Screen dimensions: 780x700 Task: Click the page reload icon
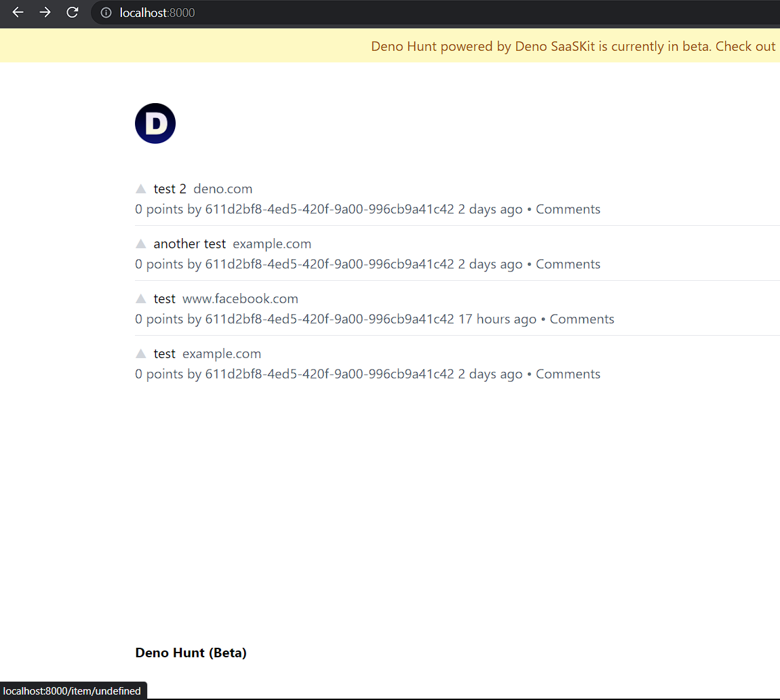click(x=72, y=12)
